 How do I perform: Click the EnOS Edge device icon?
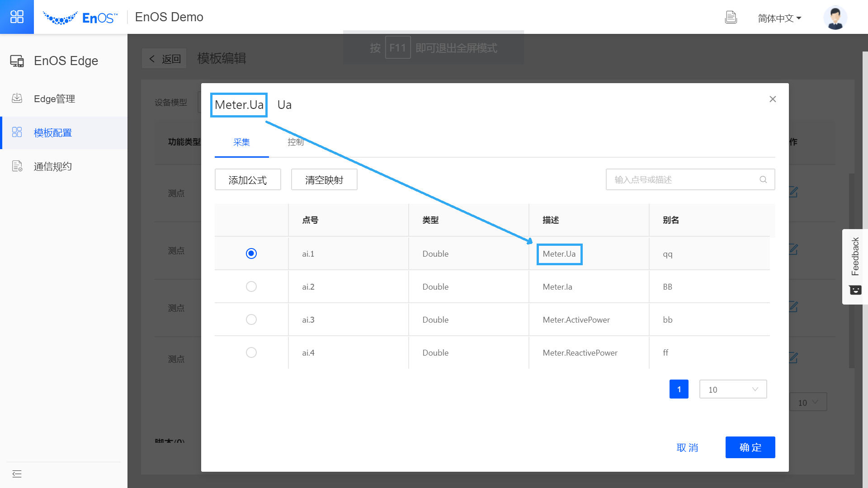(17, 61)
